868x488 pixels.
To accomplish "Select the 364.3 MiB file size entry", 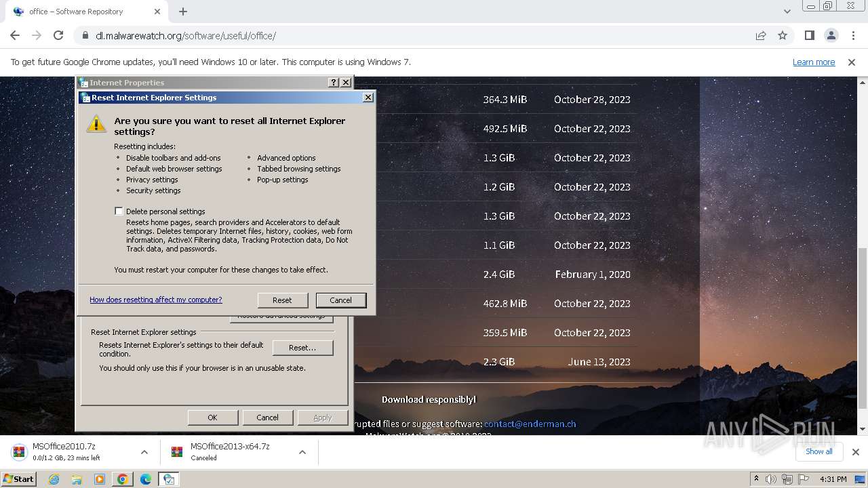I will point(505,99).
